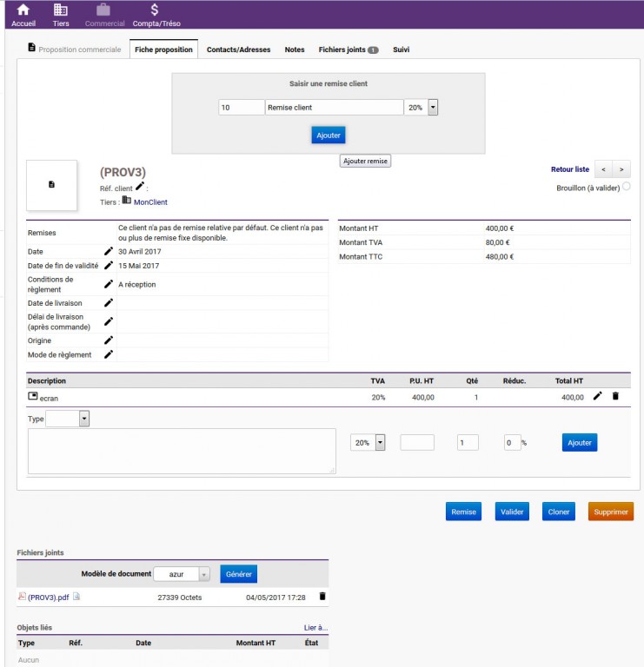Viewport: 644px width, 667px height.
Task: Click the Remise client description field
Action: coord(334,107)
